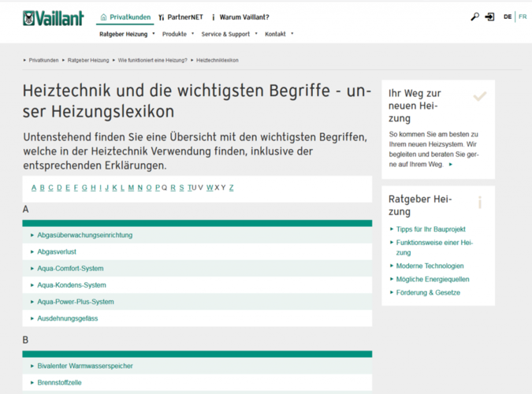This screenshot has width=532, height=394.
Task: Jump to letter M in the index
Action: click(x=132, y=188)
